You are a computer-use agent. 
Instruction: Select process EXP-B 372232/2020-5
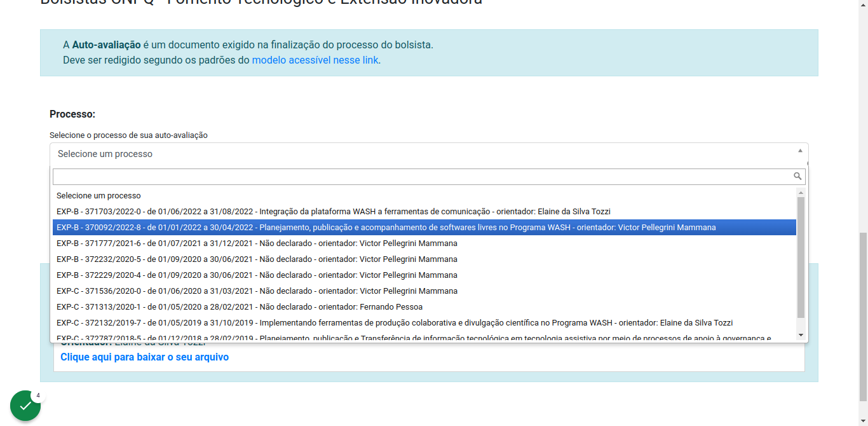click(x=424, y=259)
